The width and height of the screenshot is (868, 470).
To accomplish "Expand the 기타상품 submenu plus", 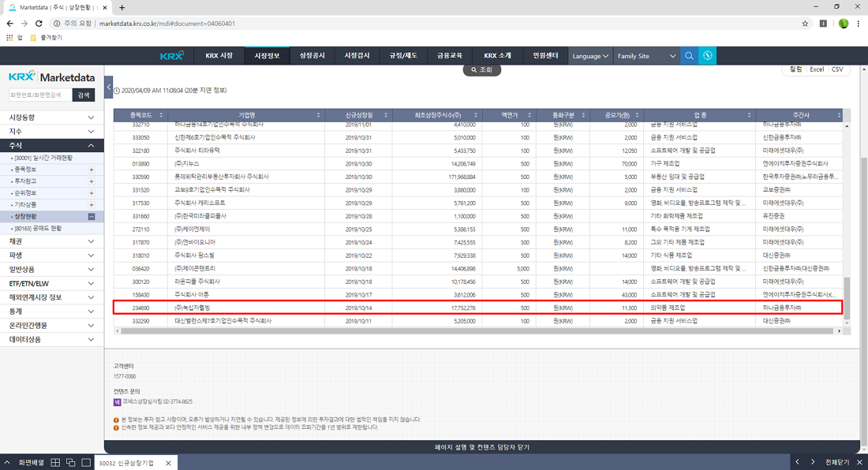I will click(92, 204).
